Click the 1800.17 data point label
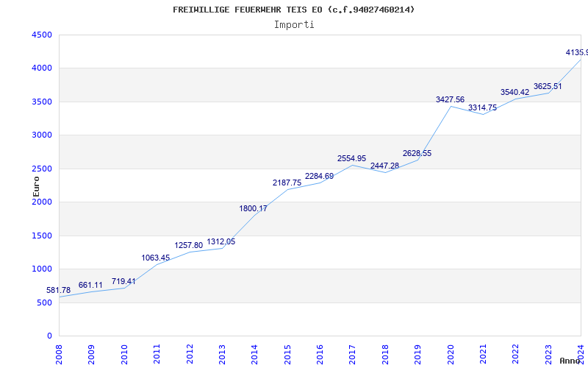Image resolution: width=588 pixels, height=368 pixels. (x=254, y=208)
